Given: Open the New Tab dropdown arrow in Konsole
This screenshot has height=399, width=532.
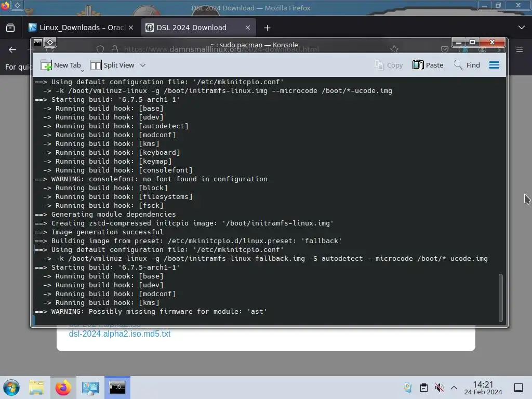Looking at the screenshot, I should [83, 71].
